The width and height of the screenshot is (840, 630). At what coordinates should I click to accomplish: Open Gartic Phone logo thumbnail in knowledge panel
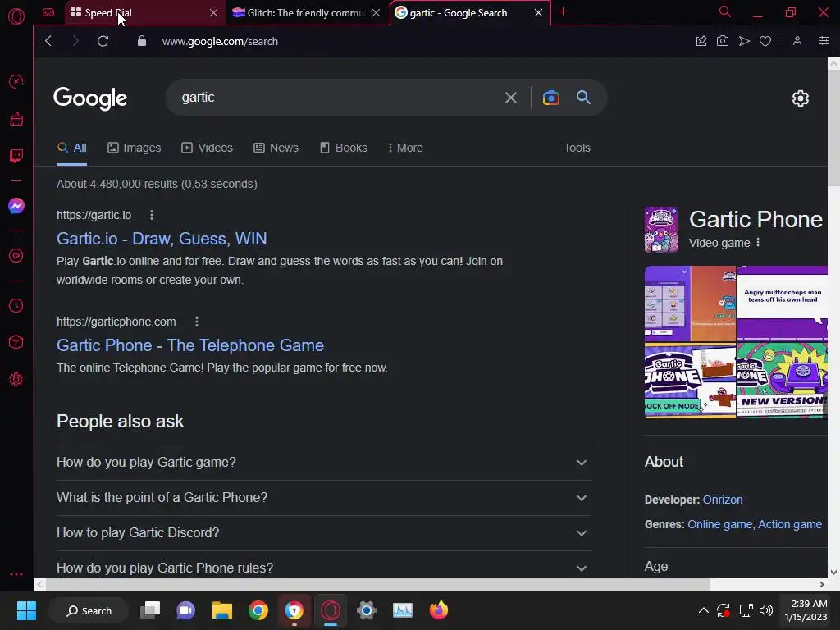pos(660,230)
